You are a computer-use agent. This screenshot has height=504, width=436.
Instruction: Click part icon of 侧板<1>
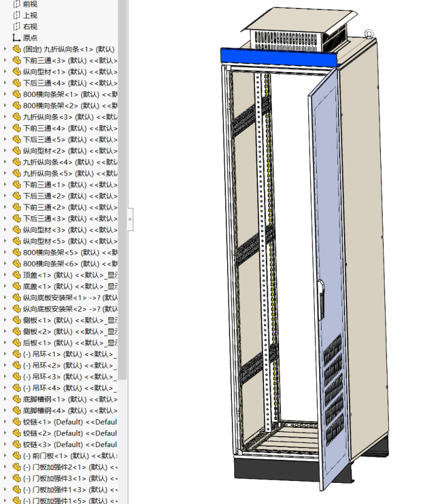point(17,320)
